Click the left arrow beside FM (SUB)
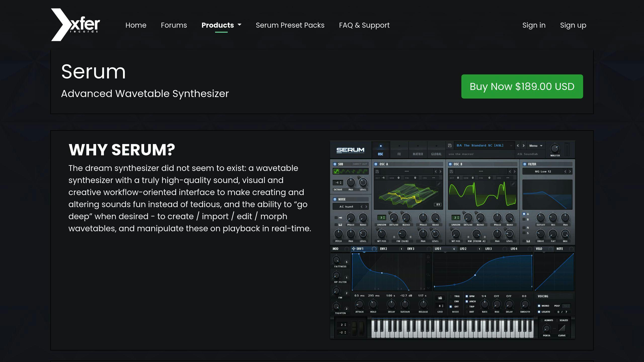Image resolution: width=644 pixels, height=362 pixels. pos(394,237)
